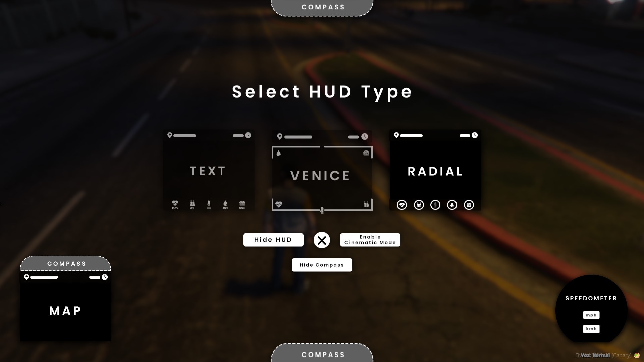Select the TEXT HUD type
Screen dimensions: 644x362
208,171
